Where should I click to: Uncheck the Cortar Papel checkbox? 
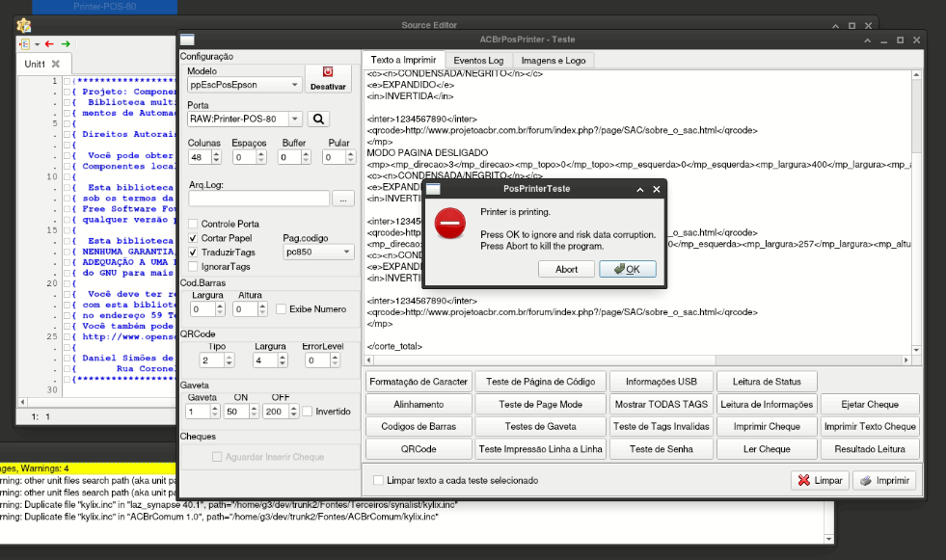[193, 238]
